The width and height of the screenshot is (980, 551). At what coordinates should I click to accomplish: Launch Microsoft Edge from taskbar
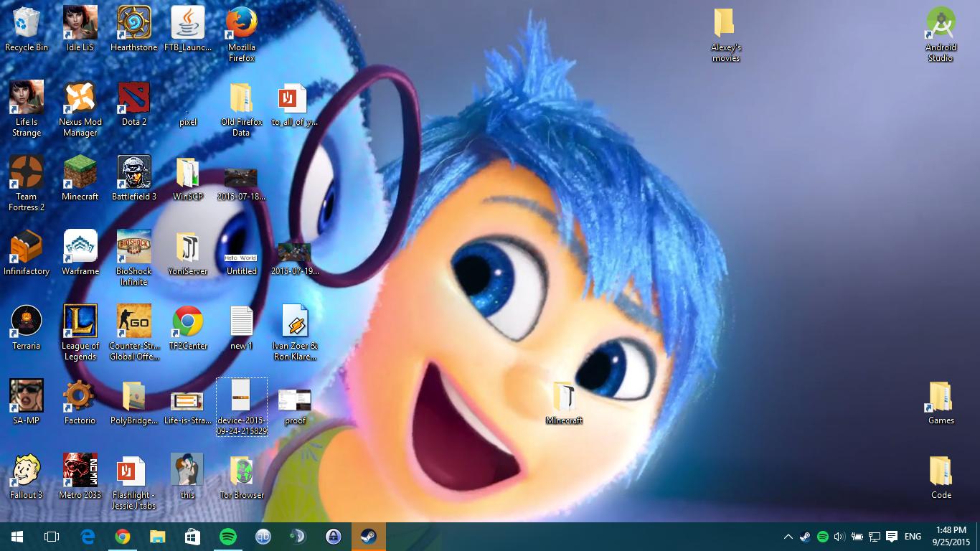[x=88, y=537]
